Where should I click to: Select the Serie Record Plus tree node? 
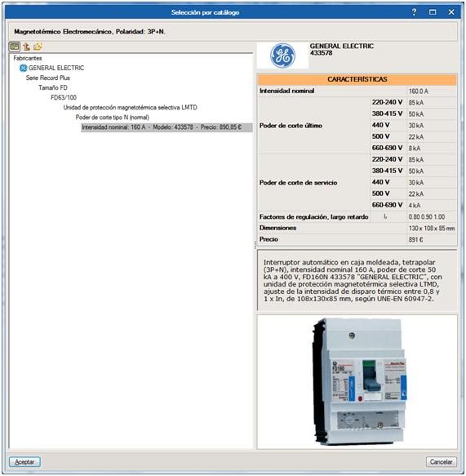(x=48, y=78)
